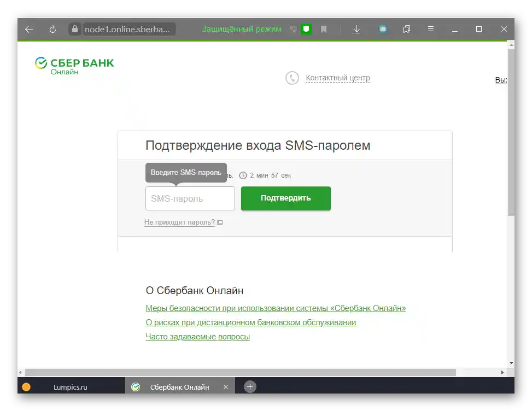Open the Не приходит пароль? link
The width and height of the screenshot is (532, 411).
click(179, 222)
